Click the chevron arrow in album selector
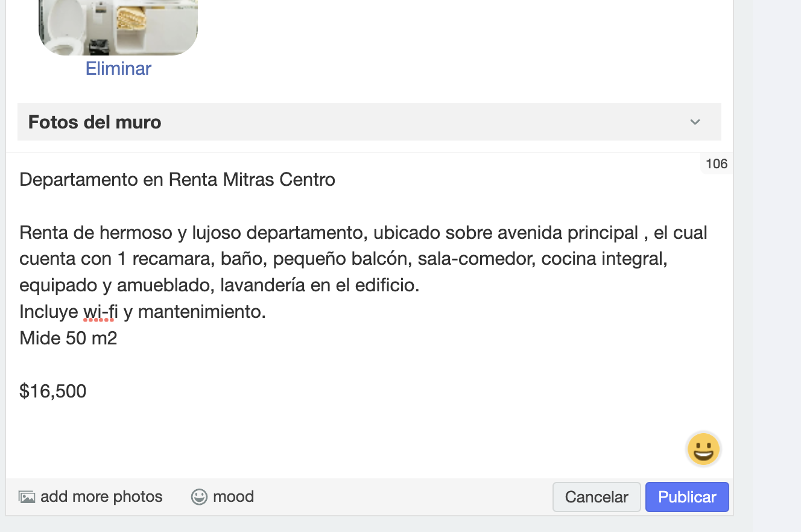This screenshot has width=801, height=532. point(695,122)
